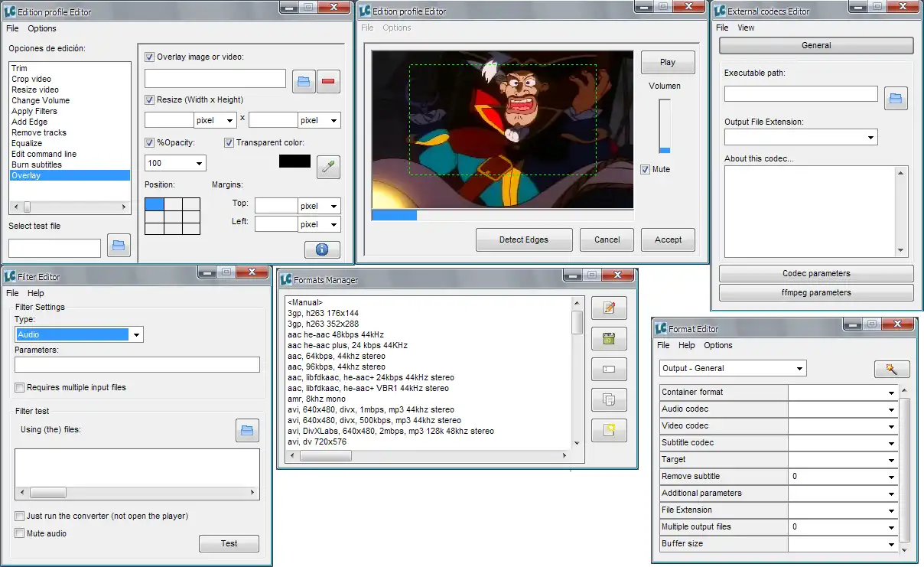
Task: Click the Cancel button in preview window
Action: [607, 240]
